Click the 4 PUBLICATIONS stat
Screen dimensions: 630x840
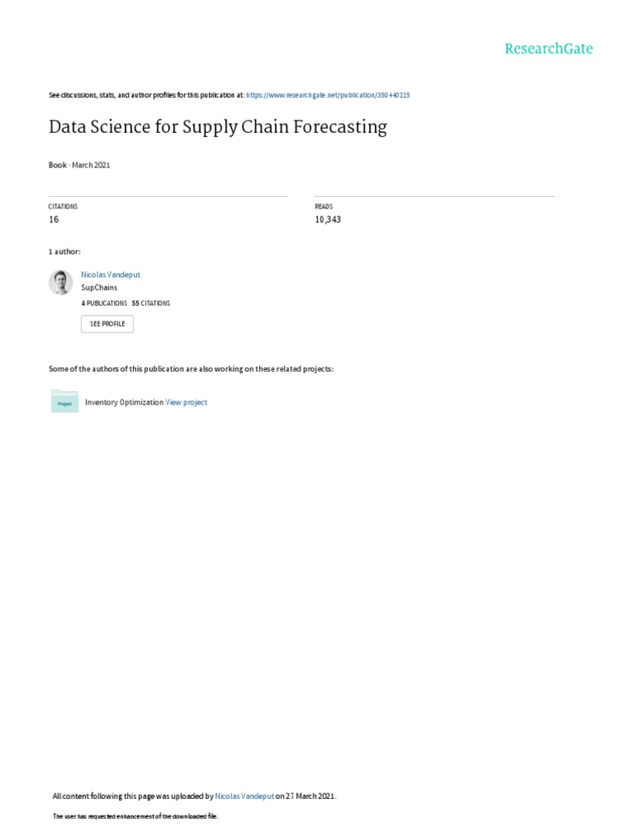[x=104, y=304]
